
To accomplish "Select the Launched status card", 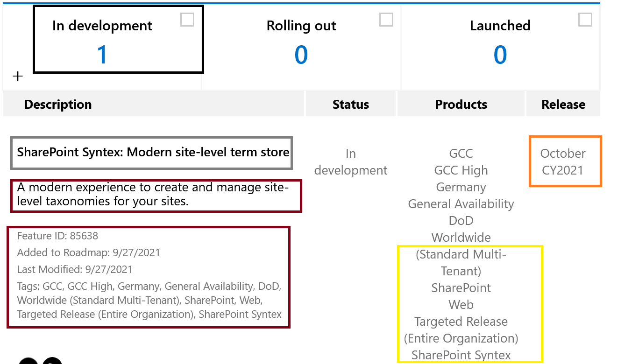I will point(500,47).
